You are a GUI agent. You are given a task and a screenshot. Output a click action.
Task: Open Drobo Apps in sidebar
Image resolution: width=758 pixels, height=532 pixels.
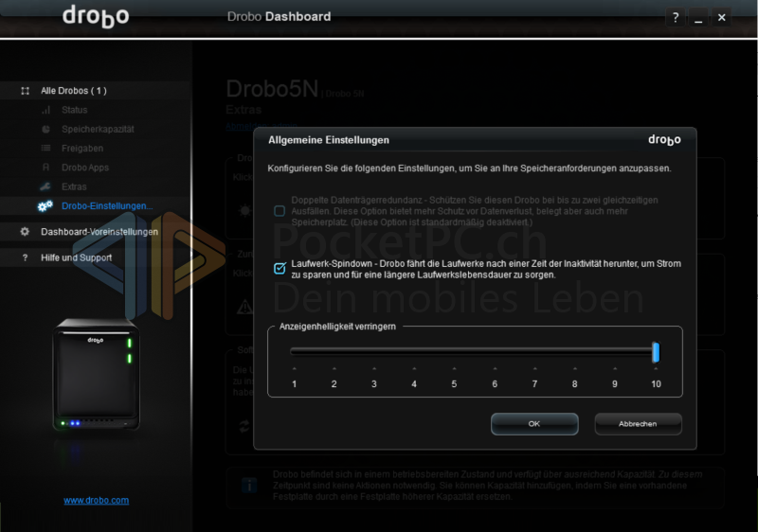click(x=85, y=168)
